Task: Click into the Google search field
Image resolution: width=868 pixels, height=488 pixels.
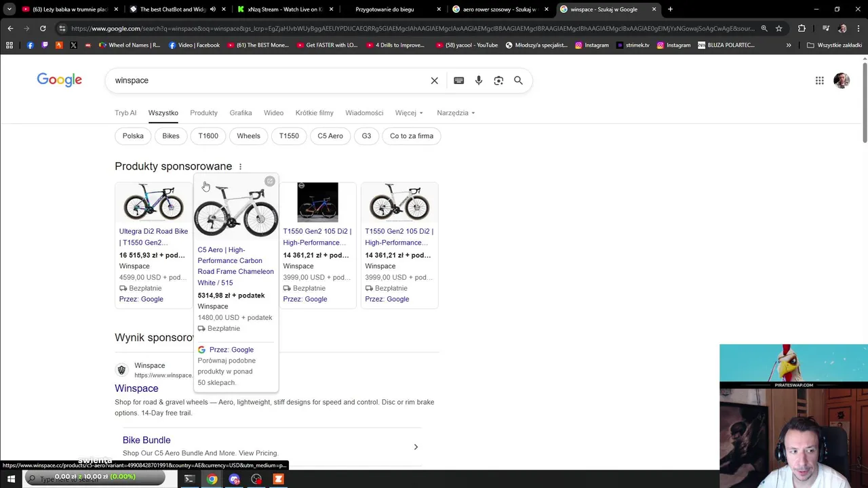Action: [271, 81]
